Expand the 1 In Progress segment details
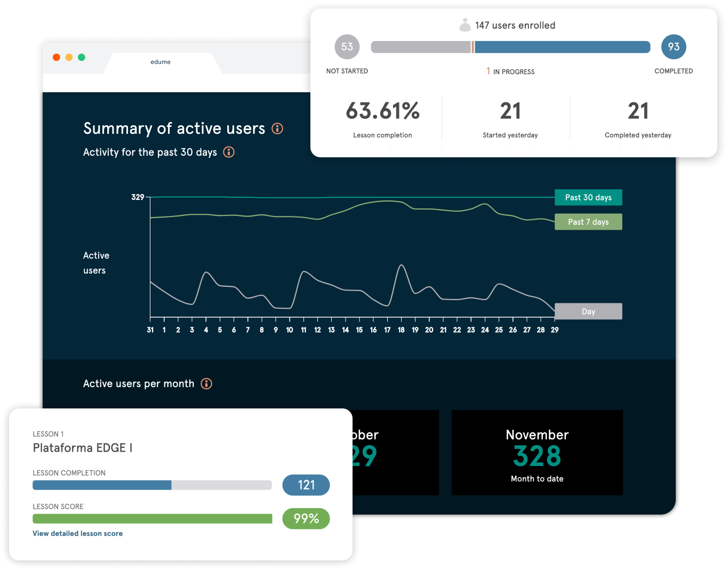Image resolution: width=728 pixels, height=570 pixels. pos(510,71)
